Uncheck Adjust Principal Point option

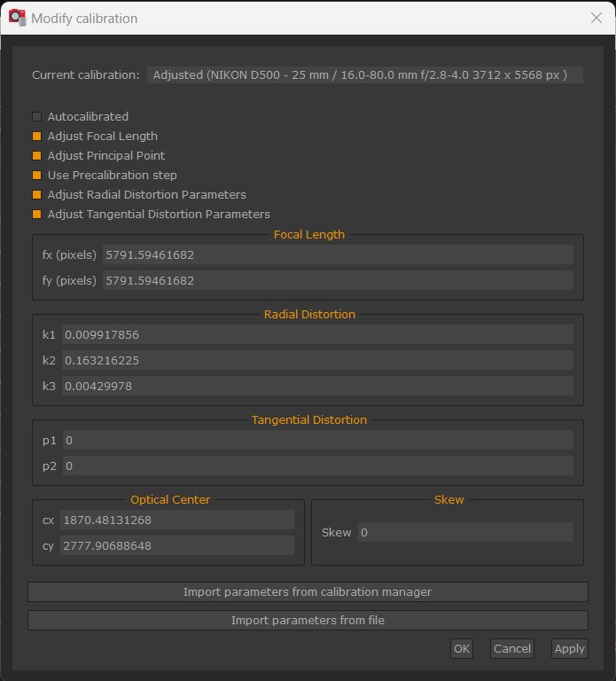tap(37, 155)
